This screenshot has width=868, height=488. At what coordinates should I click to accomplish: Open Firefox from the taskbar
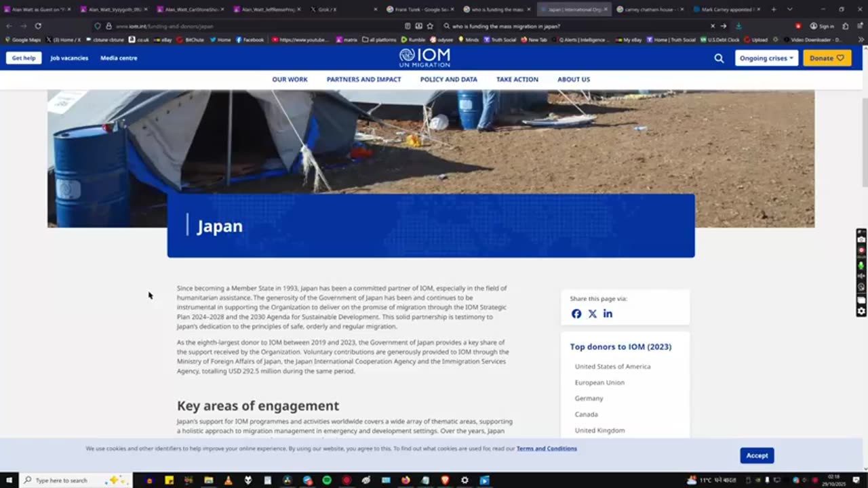[x=406, y=480]
